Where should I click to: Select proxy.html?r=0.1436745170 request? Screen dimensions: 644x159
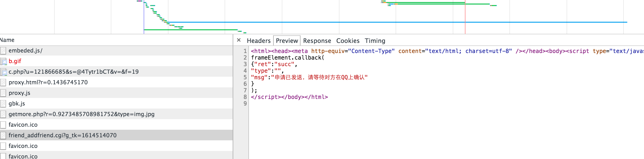[x=116, y=82]
